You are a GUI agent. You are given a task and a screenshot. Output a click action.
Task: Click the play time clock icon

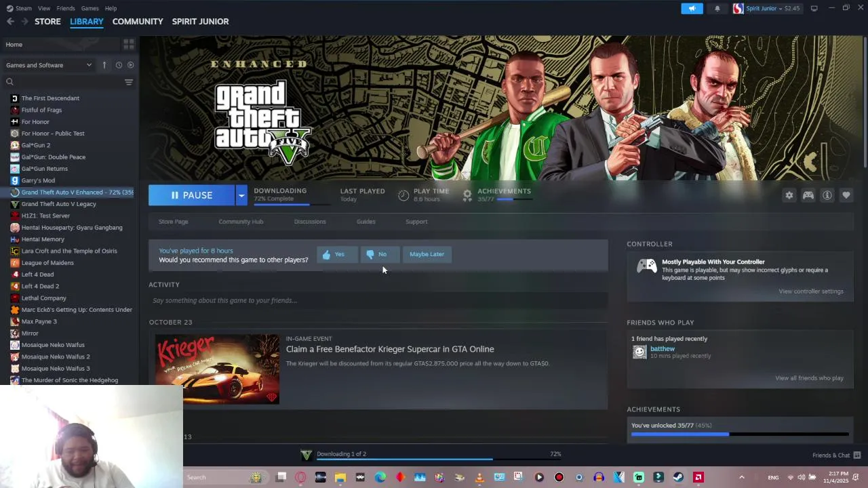(403, 195)
